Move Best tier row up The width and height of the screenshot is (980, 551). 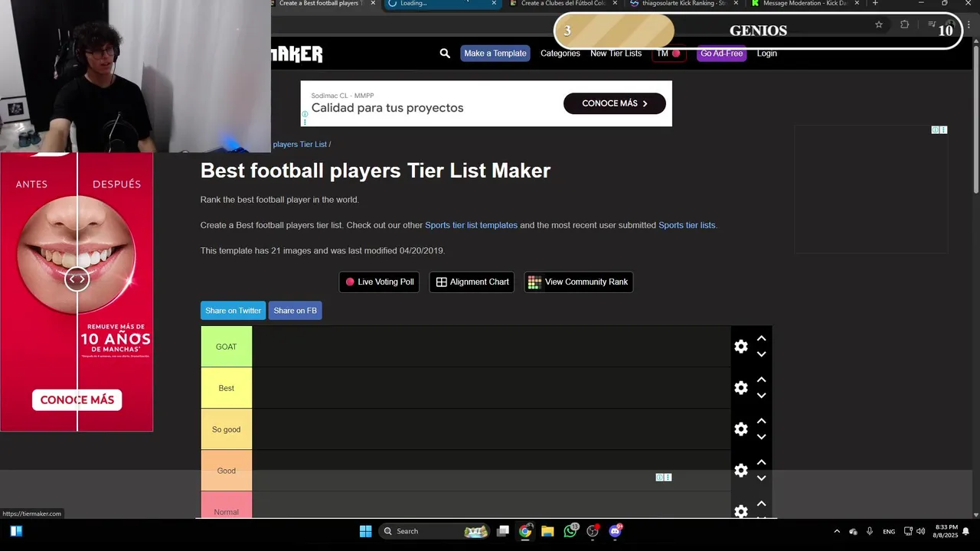click(x=761, y=380)
